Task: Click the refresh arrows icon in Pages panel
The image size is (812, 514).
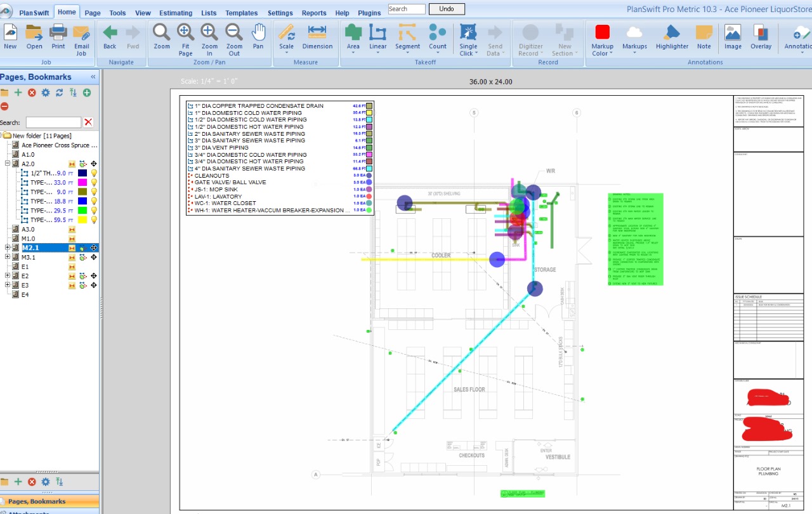Action: (59, 93)
